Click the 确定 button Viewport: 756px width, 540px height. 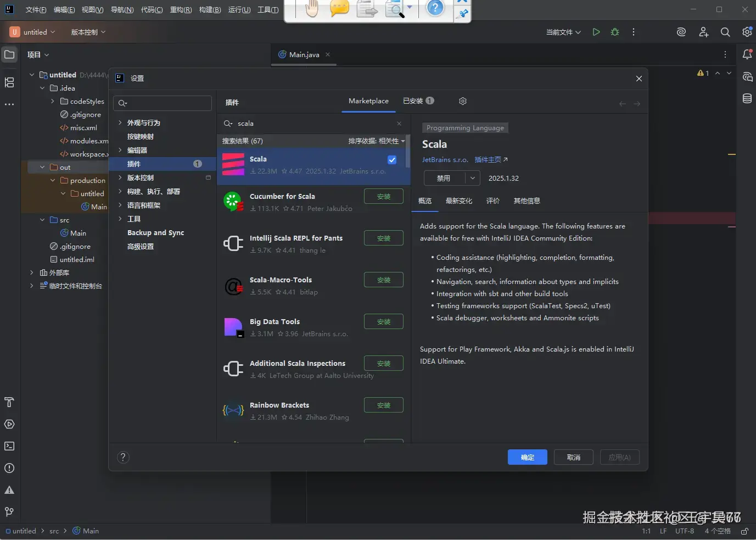(x=528, y=457)
